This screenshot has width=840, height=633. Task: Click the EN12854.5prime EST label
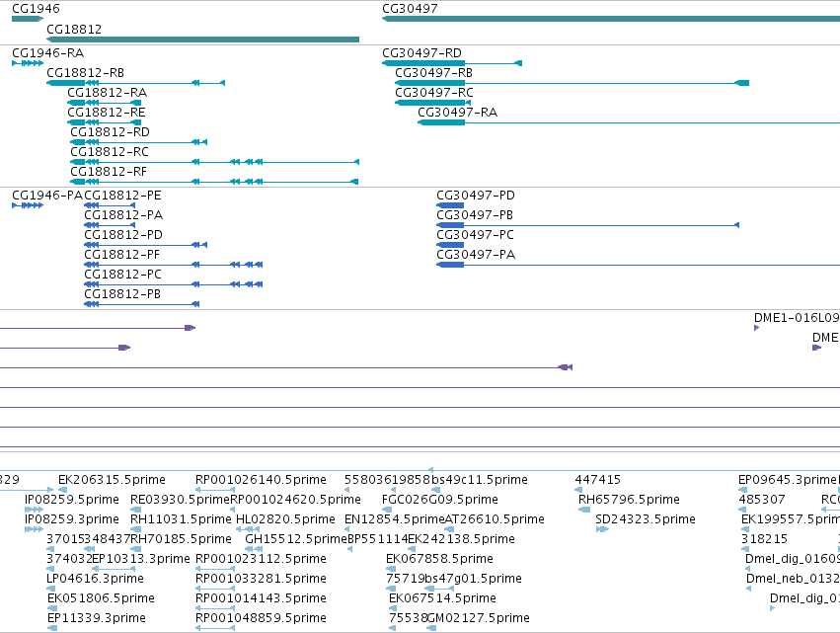click(x=395, y=519)
